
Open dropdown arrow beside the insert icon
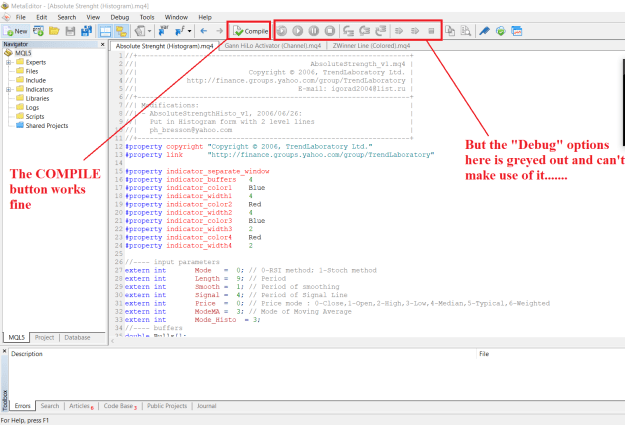(x=149, y=31)
